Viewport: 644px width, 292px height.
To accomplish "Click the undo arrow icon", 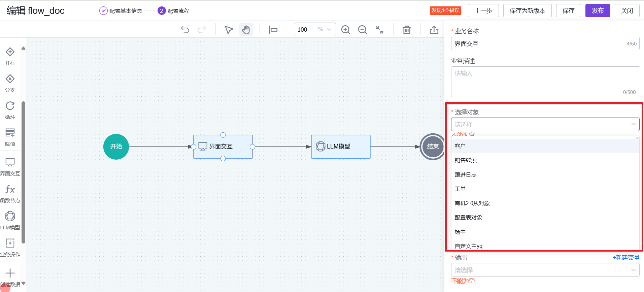I will coord(185,30).
